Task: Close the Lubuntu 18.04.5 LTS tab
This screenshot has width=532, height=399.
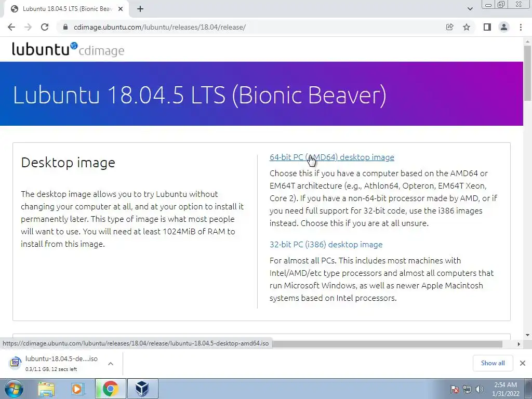Action: 121,9
